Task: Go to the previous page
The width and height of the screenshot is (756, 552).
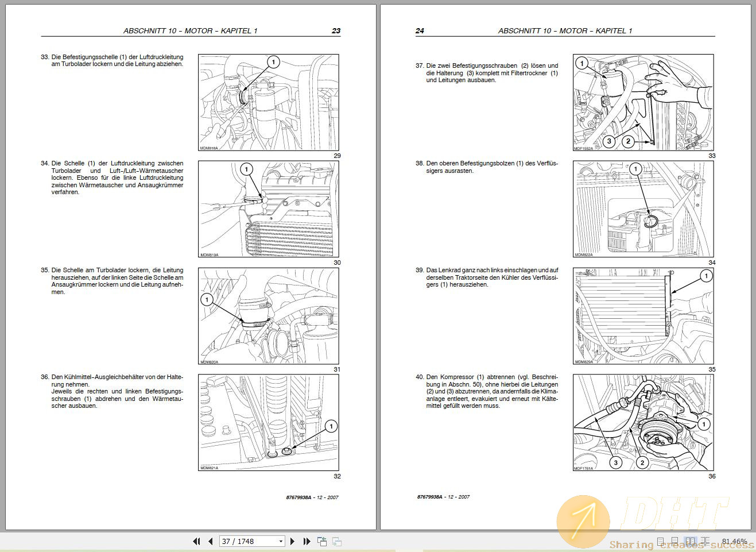Action: coord(211,541)
